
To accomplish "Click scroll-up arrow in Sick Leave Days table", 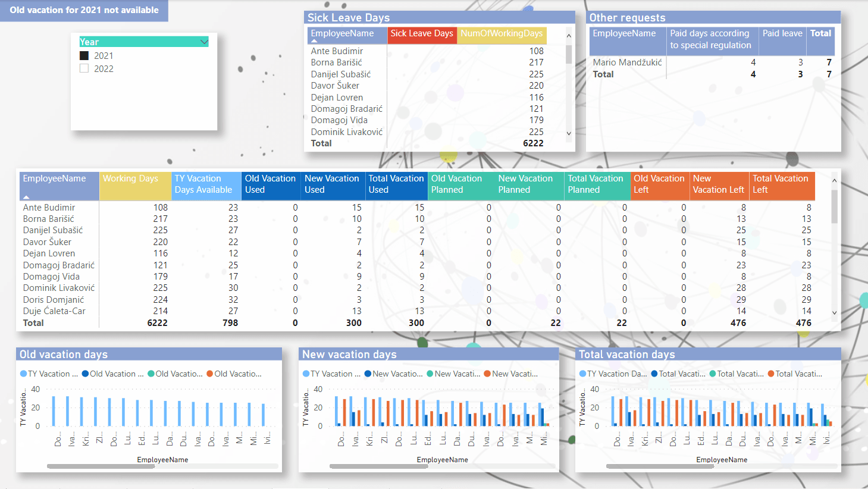I will 569,36.
